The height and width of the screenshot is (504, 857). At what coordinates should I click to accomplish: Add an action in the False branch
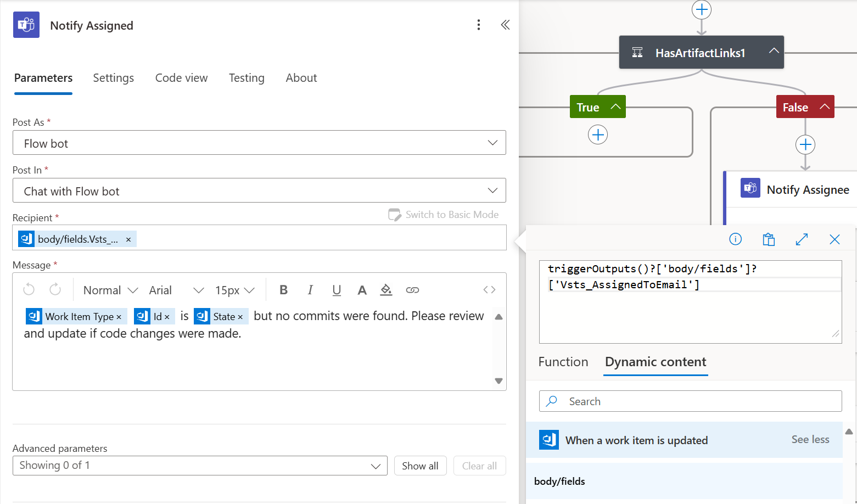(x=805, y=145)
